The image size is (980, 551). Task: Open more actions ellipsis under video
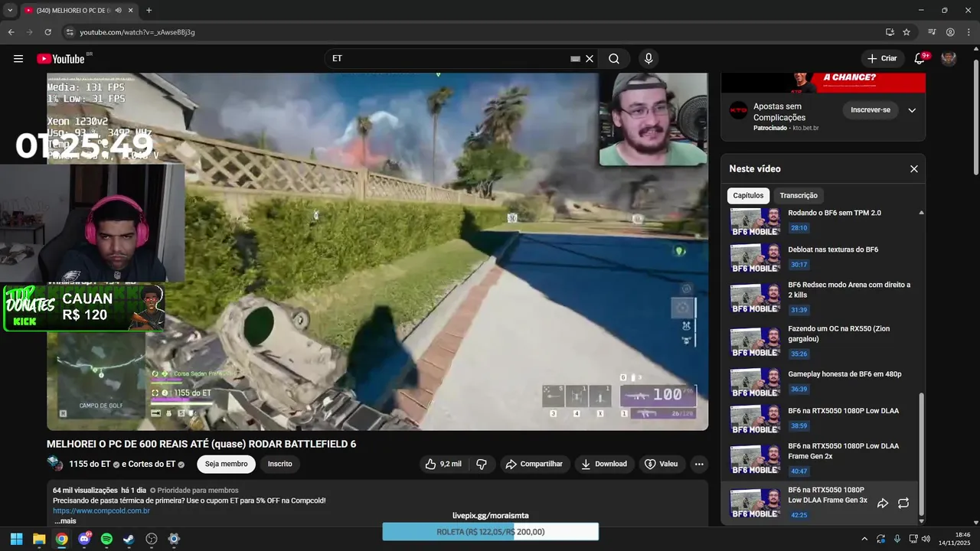pos(698,464)
